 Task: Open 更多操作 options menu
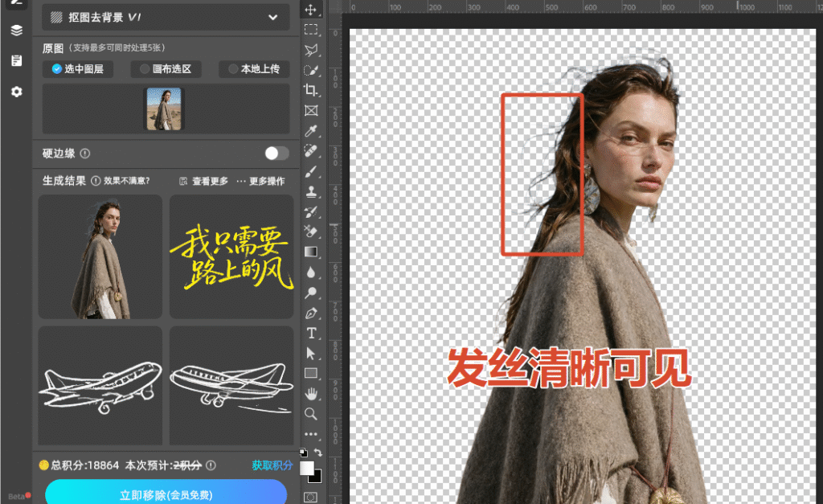(x=260, y=181)
